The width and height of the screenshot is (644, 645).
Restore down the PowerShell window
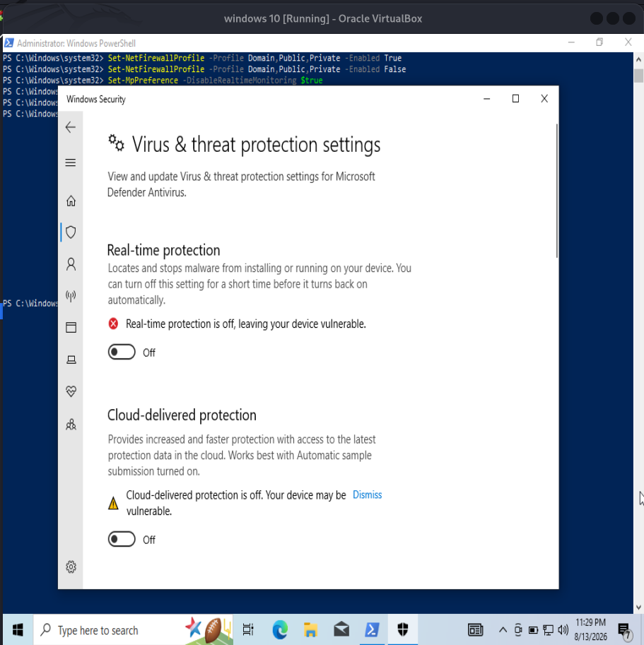[x=599, y=42]
